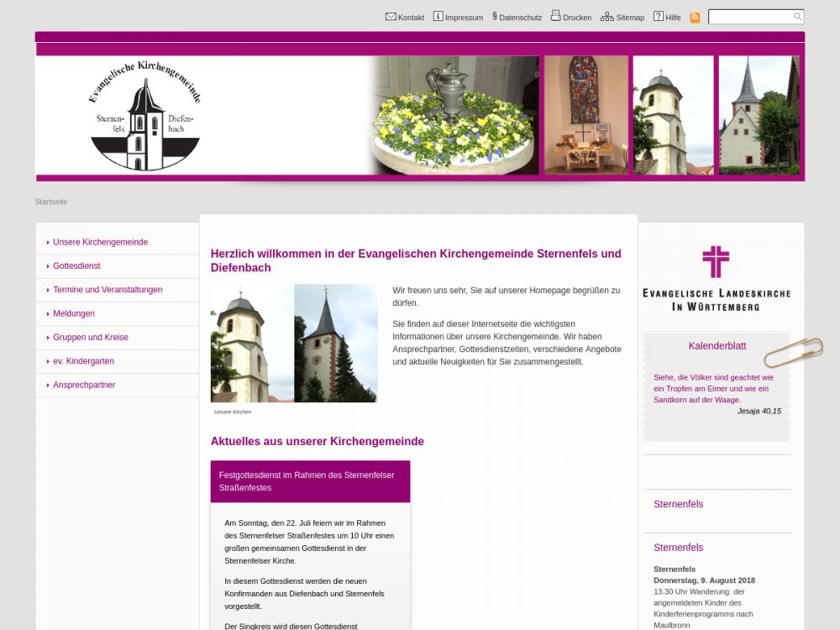Click the Hilfe question mark icon
Screen dimensions: 840x630
tap(659, 17)
